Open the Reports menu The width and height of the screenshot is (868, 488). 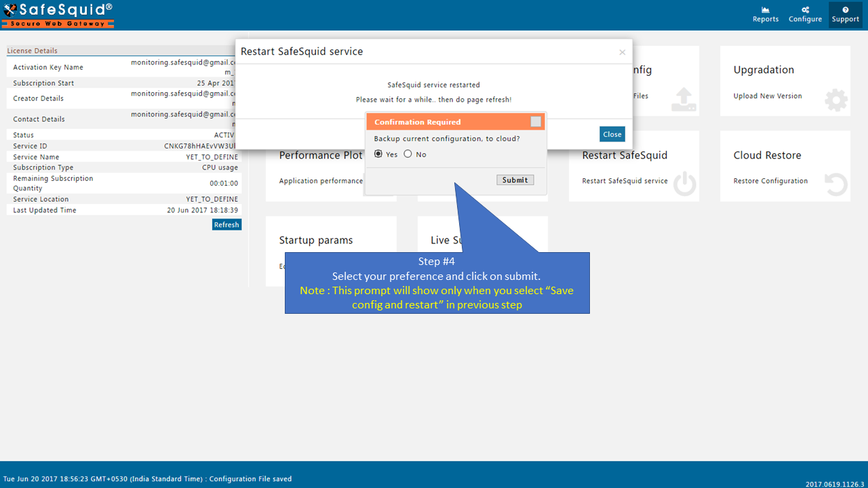[766, 14]
